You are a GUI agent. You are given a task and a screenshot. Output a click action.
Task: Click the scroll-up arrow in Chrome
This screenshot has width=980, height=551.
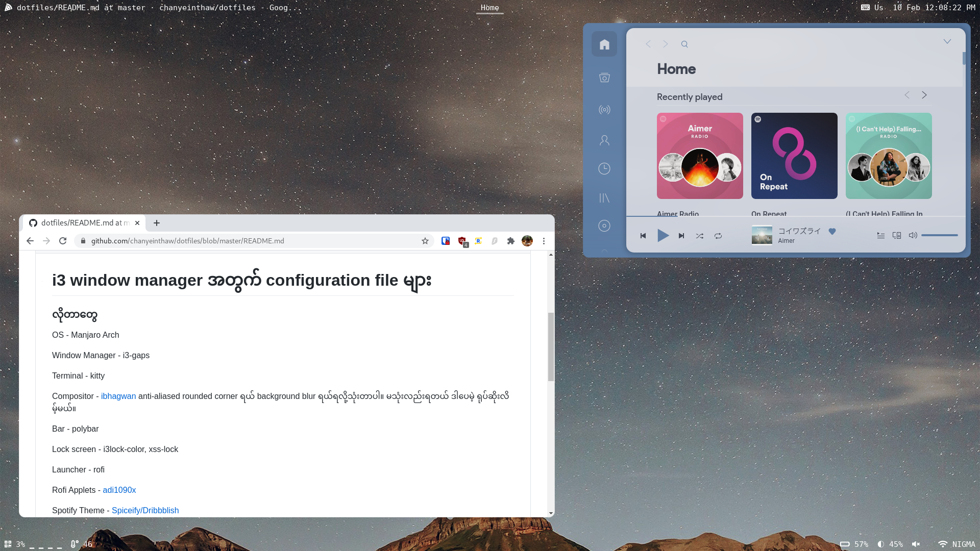tap(551, 254)
